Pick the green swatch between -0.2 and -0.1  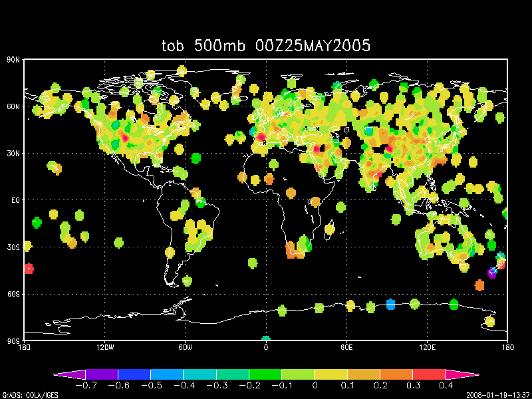265,374
